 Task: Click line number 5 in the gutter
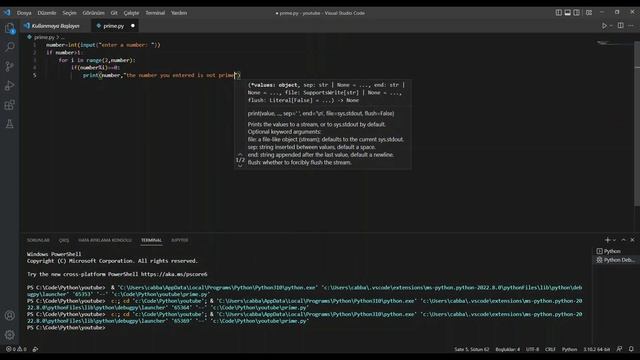click(34, 75)
